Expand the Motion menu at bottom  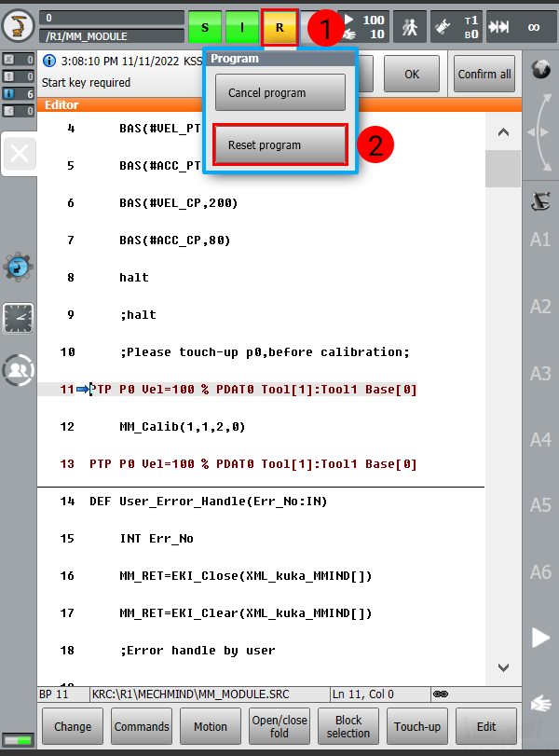coord(211,727)
